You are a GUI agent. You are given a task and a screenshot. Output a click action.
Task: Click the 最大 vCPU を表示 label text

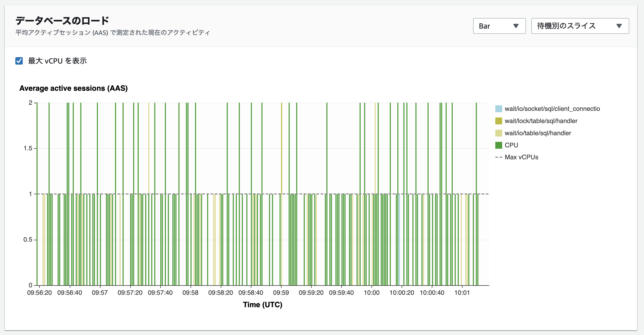pos(57,61)
